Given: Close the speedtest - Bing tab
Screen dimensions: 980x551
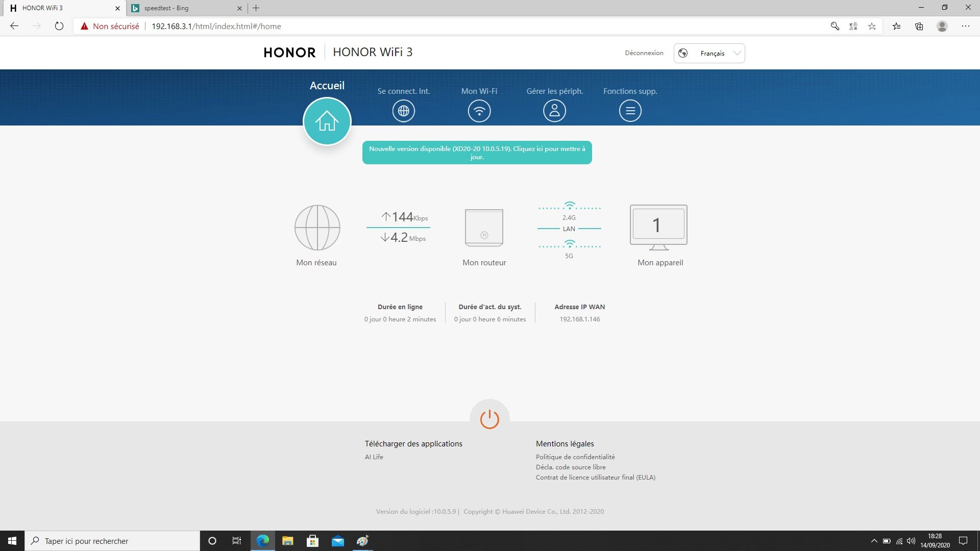Looking at the screenshot, I should point(239,8).
